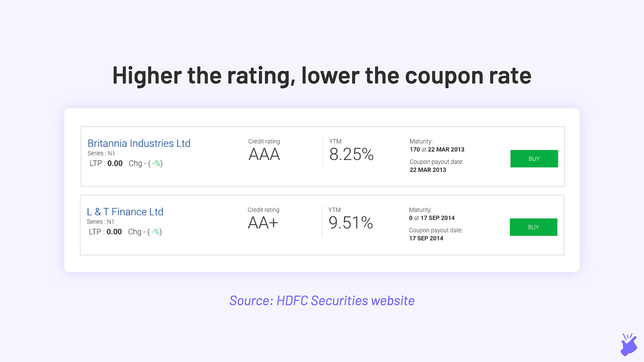
Task: Buy the L & T Finance bond
Action: pos(533,227)
